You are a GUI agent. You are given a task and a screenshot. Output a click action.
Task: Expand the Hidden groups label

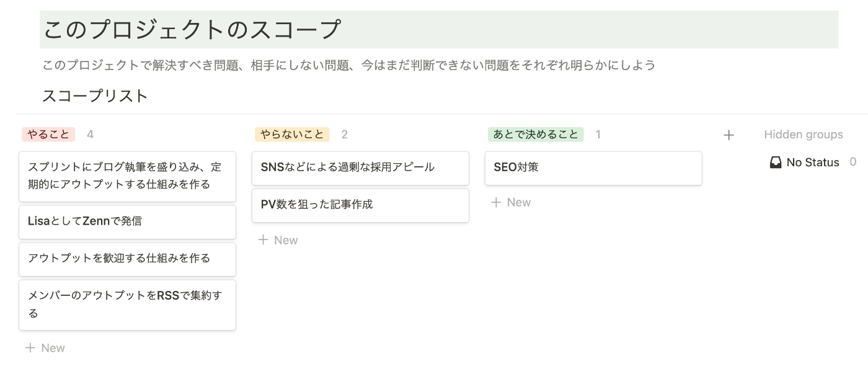pyautogui.click(x=804, y=135)
